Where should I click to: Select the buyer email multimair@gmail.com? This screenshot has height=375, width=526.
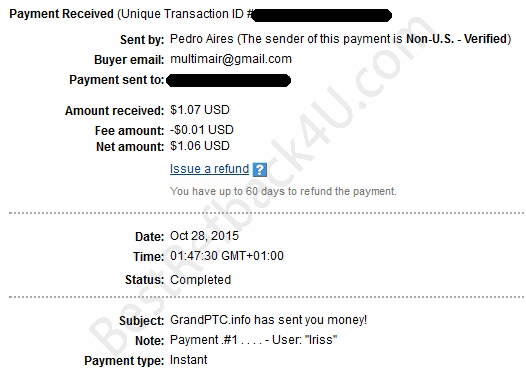click(231, 59)
